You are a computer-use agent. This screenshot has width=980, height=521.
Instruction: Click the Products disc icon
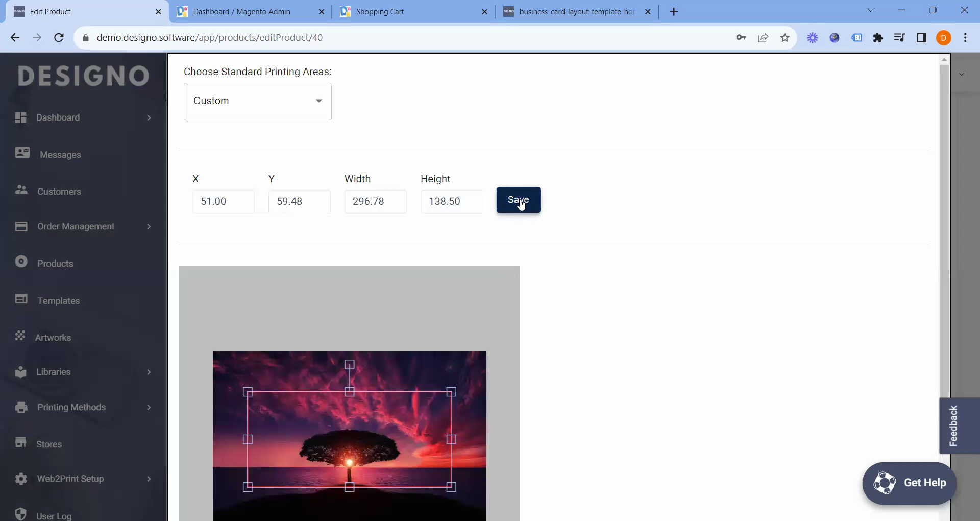[x=21, y=262]
